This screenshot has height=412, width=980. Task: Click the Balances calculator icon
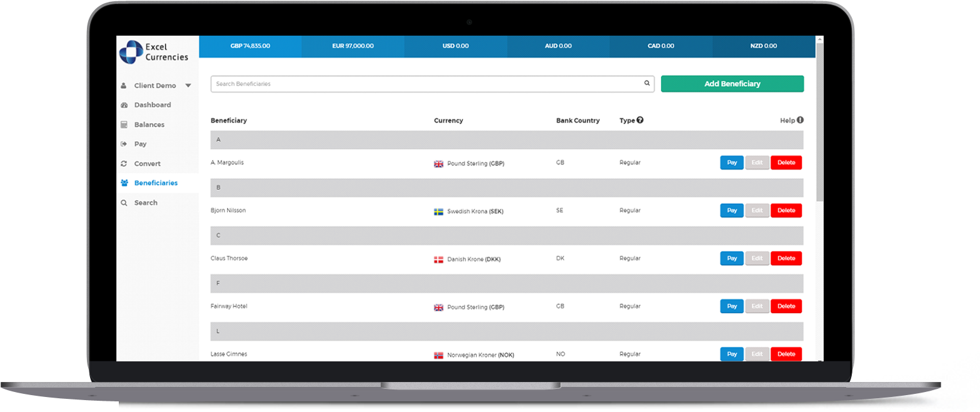pyautogui.click(x=124, y=124)
